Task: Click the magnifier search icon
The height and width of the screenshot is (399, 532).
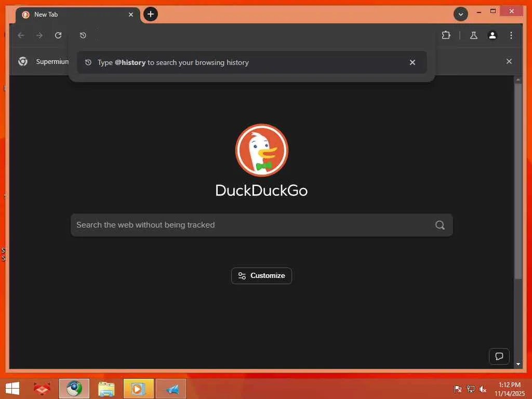Action: [x=440, y=225]
